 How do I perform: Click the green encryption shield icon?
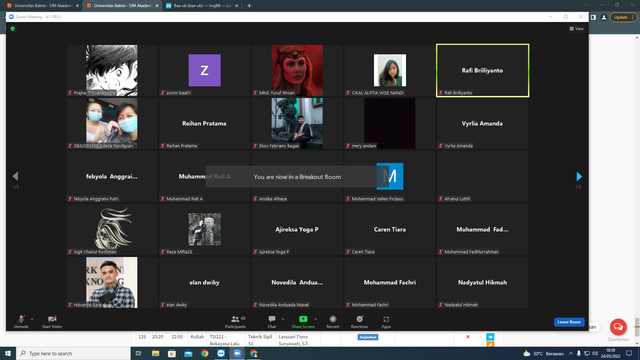pos(13,29)
